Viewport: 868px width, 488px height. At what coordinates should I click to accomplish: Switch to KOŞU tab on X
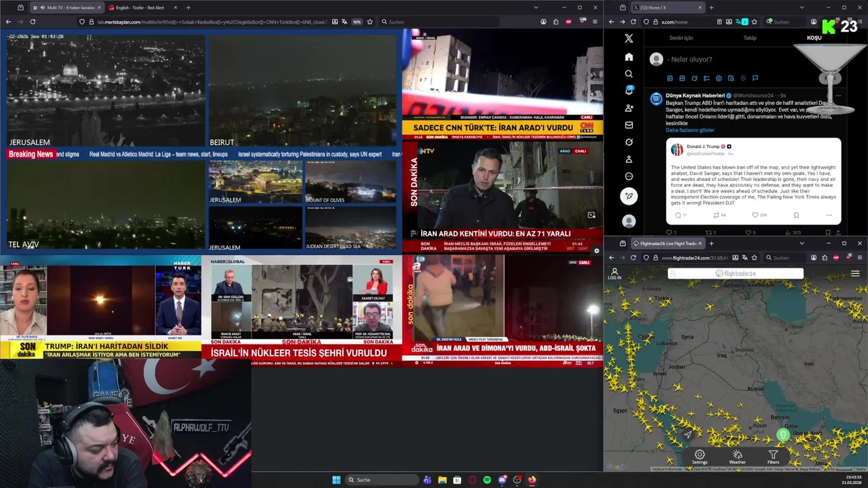coord(814,38)
